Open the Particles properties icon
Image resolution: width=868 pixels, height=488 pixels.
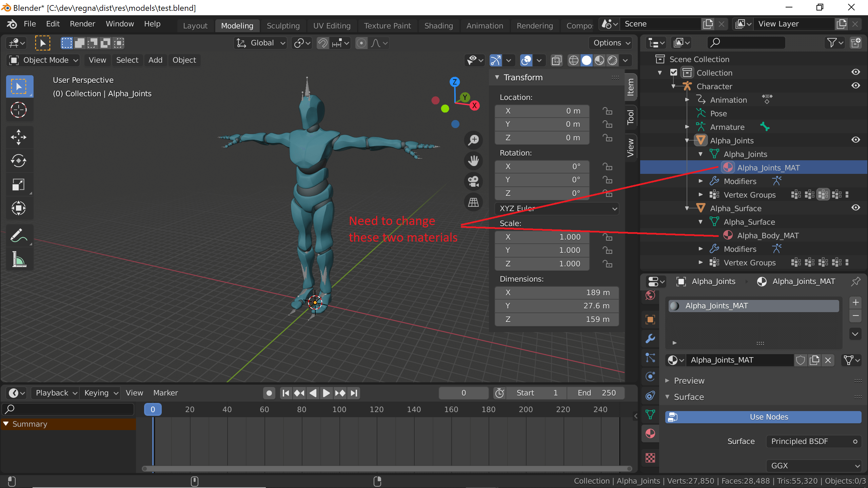coord(650,357)
